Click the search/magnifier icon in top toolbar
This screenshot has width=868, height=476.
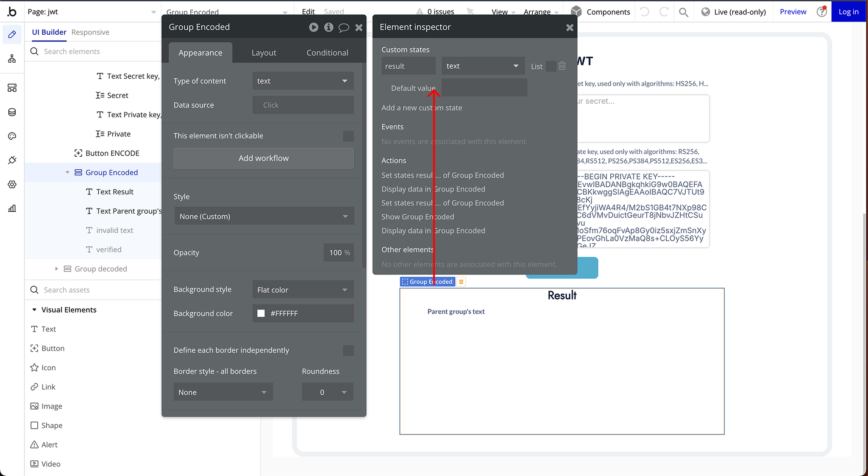click(682, 11)
